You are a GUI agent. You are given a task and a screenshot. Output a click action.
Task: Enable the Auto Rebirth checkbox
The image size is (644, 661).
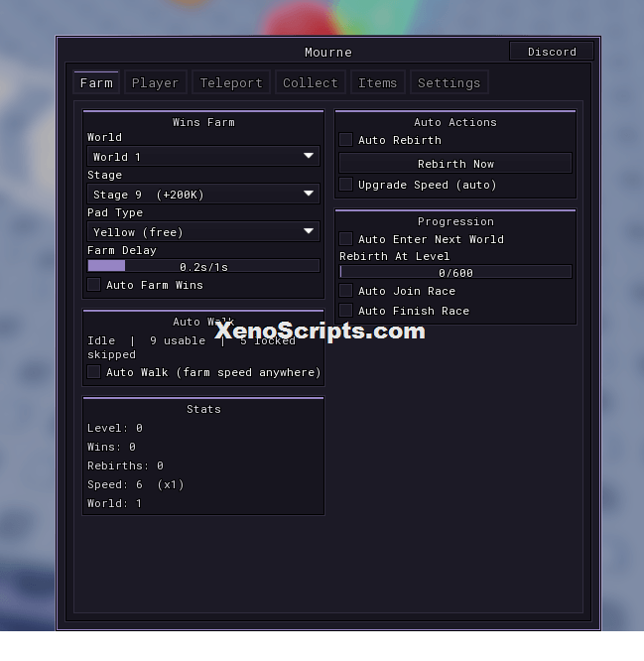coord(346,140)
